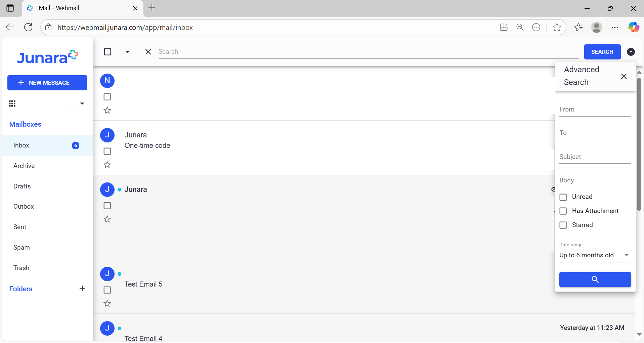The height and width of the screenshot is (343, 644).
Task: Star the first message from N
Action: point(107,110)
